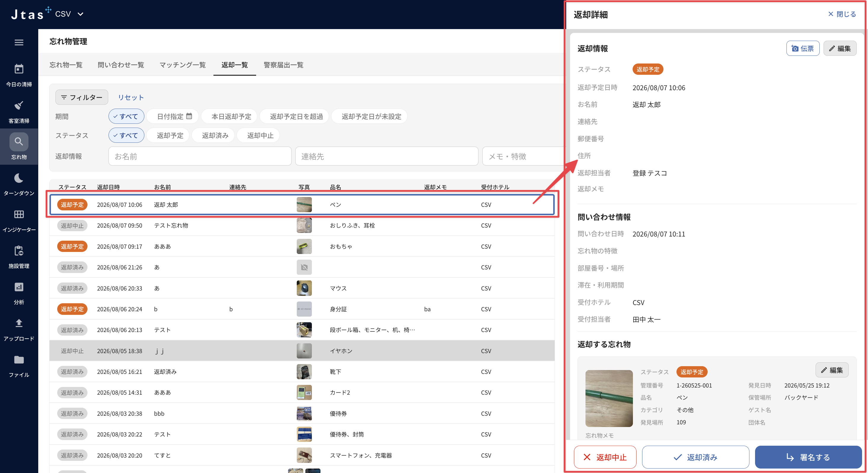Open the 優待券 row thumbnail for bbb
The height and width of the screenshot is (473, 868).
[304, 413]
